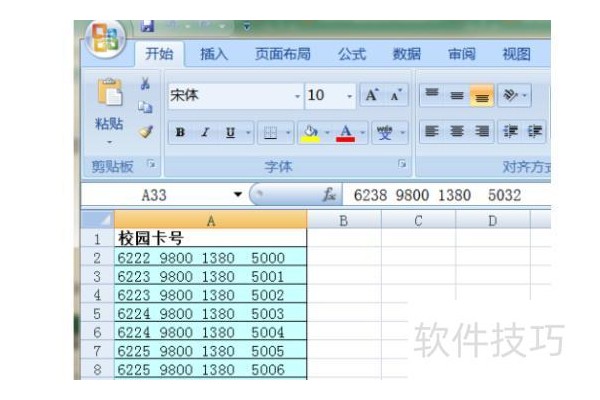
Task: Expand the Name Box dropdown arrow
Action: click(x=238, y=195)
